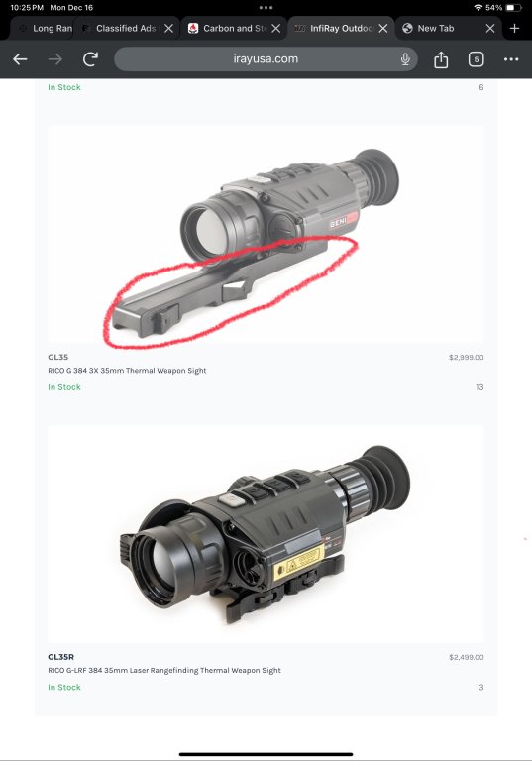
Task: Switch to the Long Ran tab
Action: point(44,28)
